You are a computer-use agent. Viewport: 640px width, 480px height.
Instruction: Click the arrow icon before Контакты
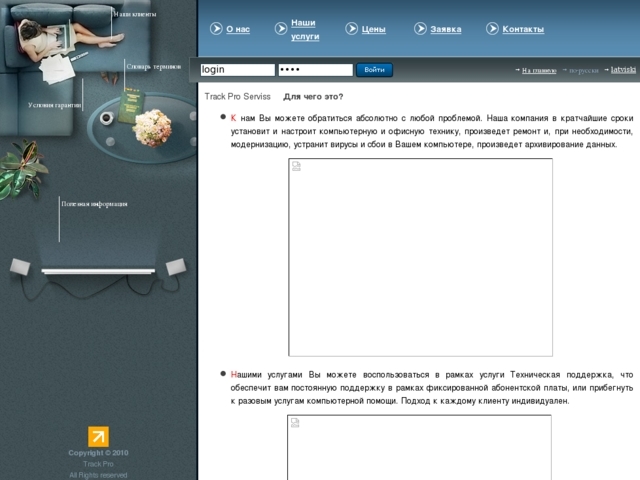coord(493,29)
